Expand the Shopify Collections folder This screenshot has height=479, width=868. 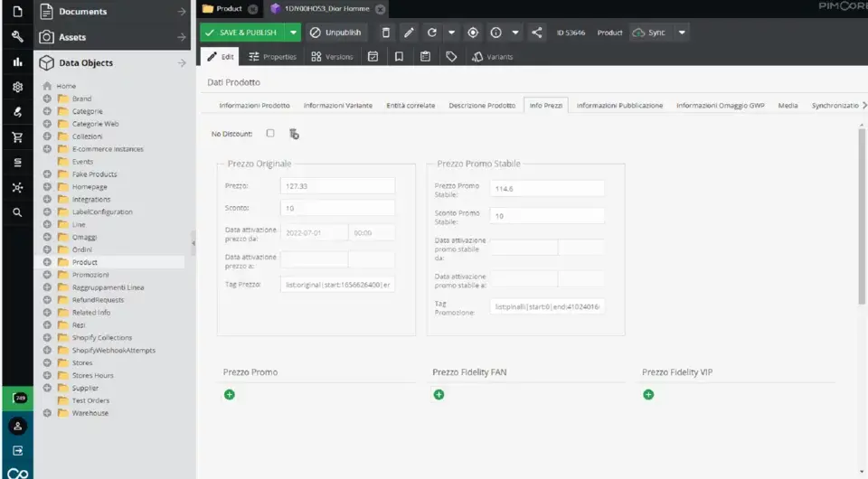47,337
